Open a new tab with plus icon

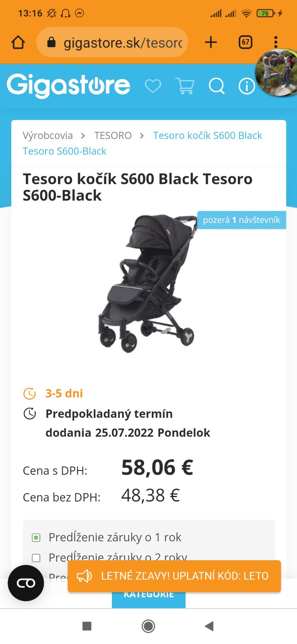click(211, 42)
